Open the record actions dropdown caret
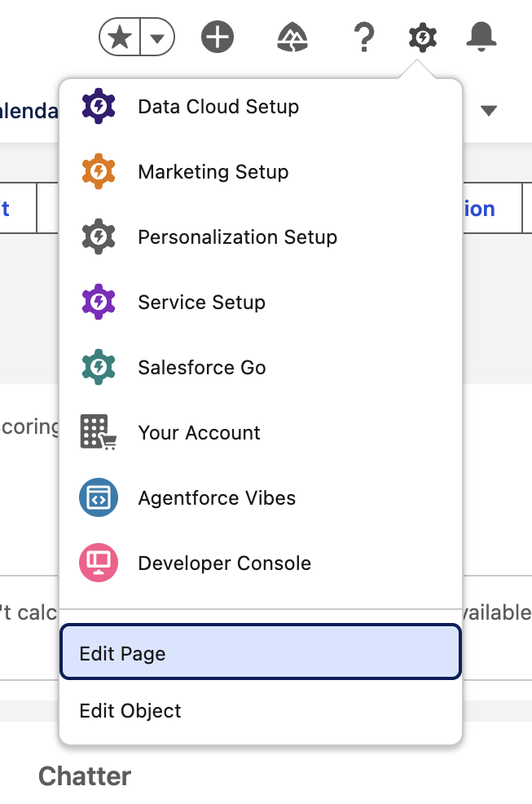Image resolution: width=532 pixels, height=804 pixels. (x=489, y=111)
